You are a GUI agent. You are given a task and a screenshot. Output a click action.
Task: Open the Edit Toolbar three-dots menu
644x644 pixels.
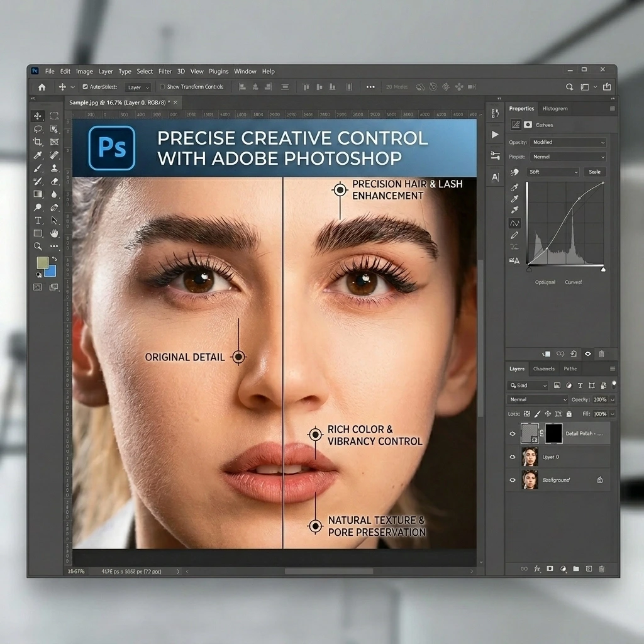(x=54, y=247)
